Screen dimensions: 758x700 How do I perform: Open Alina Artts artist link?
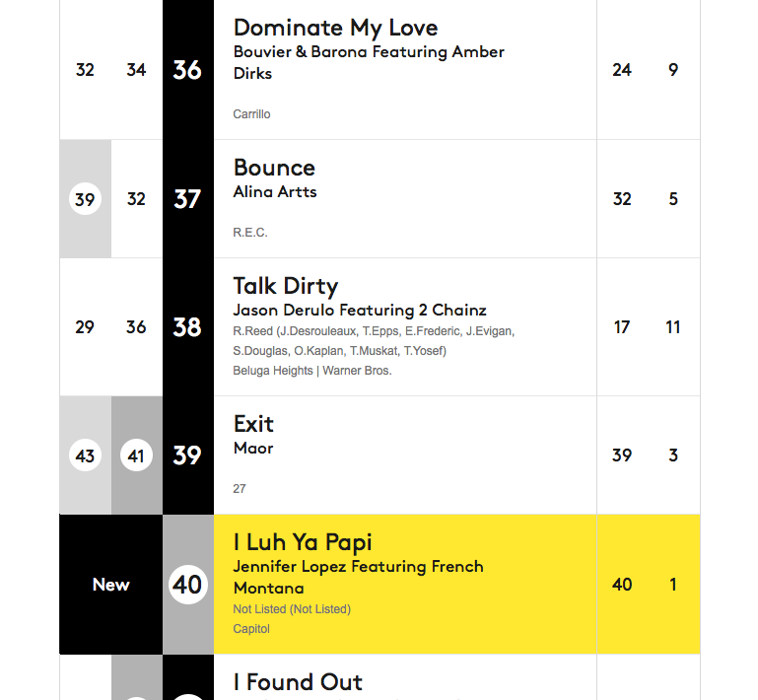[x=275, y=192]
